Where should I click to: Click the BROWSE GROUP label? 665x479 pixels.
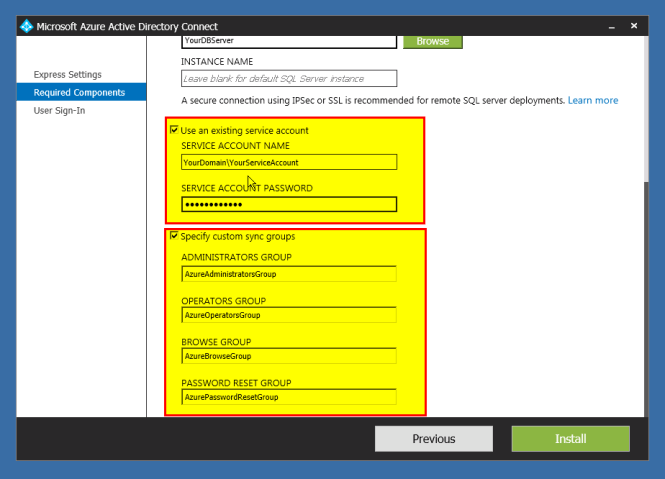point(216,342)
